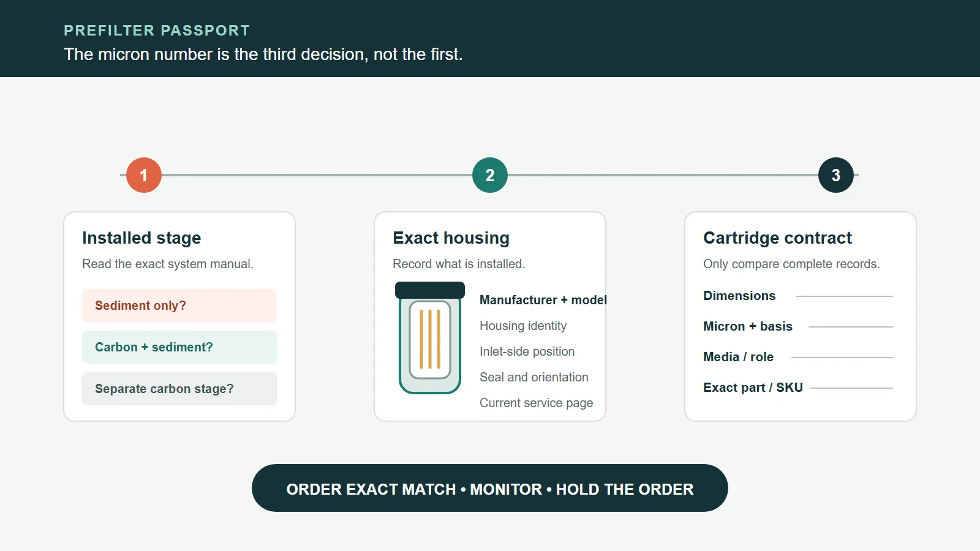Image resolution: width=980 pixels, height=551 pixels.
Task: Click the dark step 3 circle
Action: [836, 175]
